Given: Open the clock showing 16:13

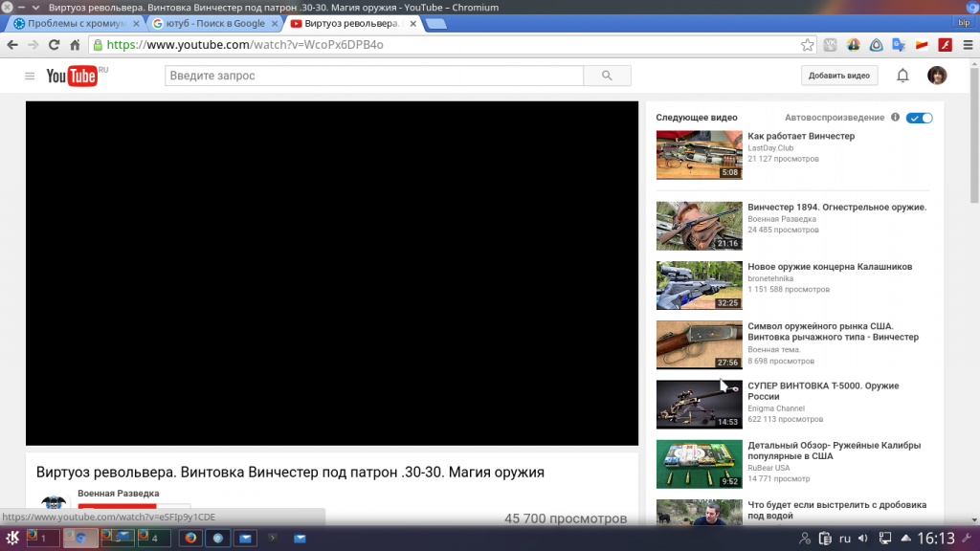Looking at the screenshot, I should (936, 538).
